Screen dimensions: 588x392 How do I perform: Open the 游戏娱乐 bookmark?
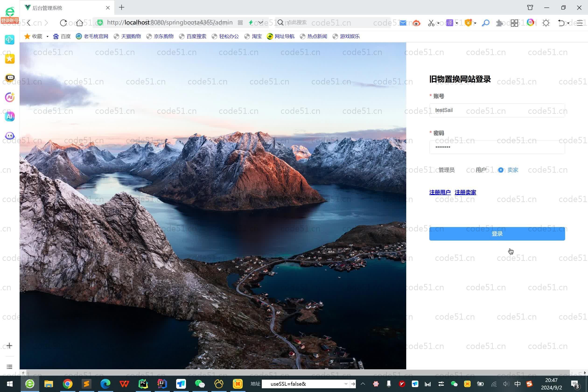click(346, 36)
